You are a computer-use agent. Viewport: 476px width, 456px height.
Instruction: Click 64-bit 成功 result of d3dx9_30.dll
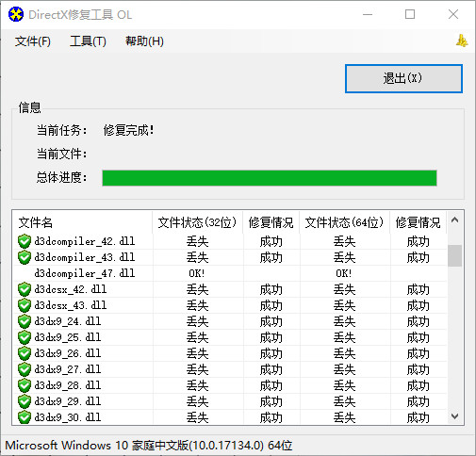tap(418, 417)
